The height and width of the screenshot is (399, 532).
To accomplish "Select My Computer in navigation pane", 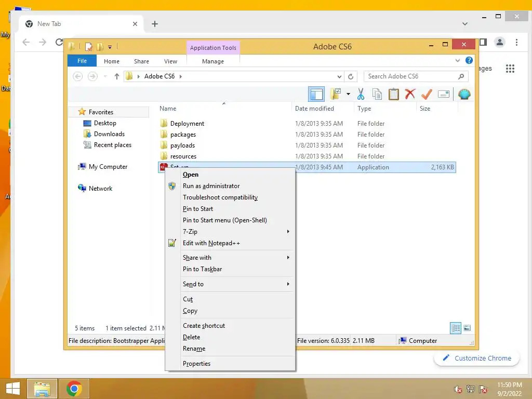I will pos(108,167).
